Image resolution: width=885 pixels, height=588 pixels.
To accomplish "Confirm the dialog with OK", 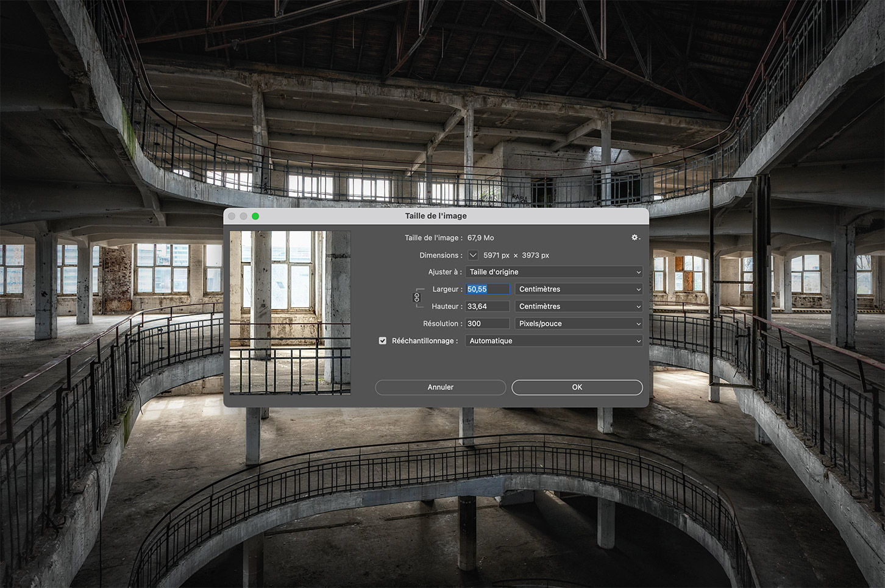I will coord(577,388).
